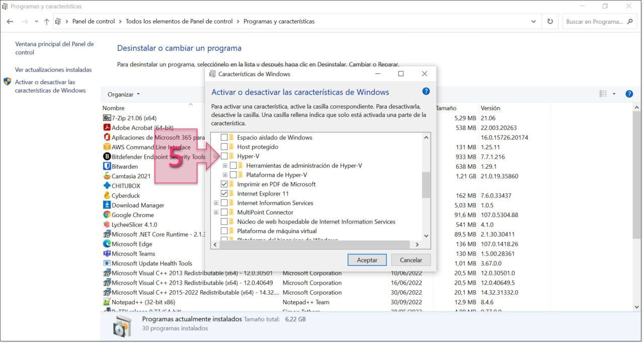
Task: Click the AWS Command Line Interface icon
Action: [x=107, y=147]
